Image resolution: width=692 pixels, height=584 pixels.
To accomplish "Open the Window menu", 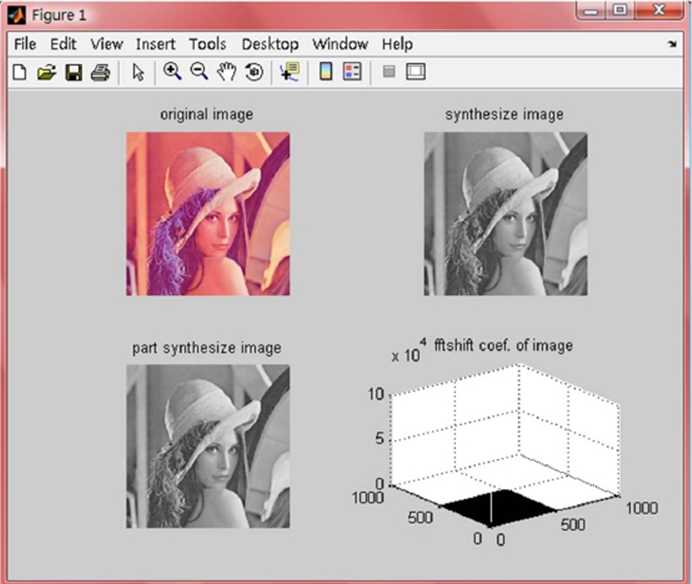I will pos(340,44).
